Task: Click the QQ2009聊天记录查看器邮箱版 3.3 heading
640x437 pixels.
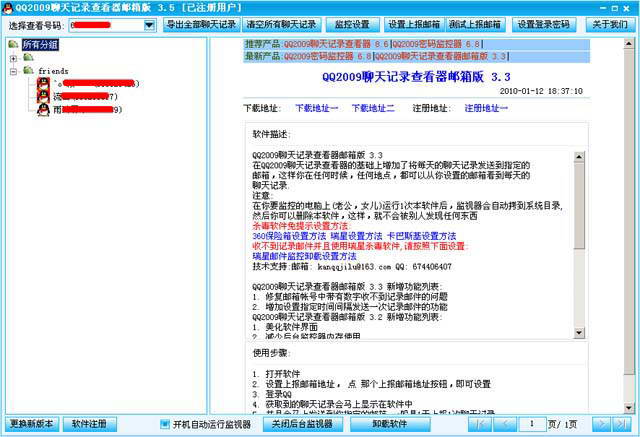Action: coord(416,77)
